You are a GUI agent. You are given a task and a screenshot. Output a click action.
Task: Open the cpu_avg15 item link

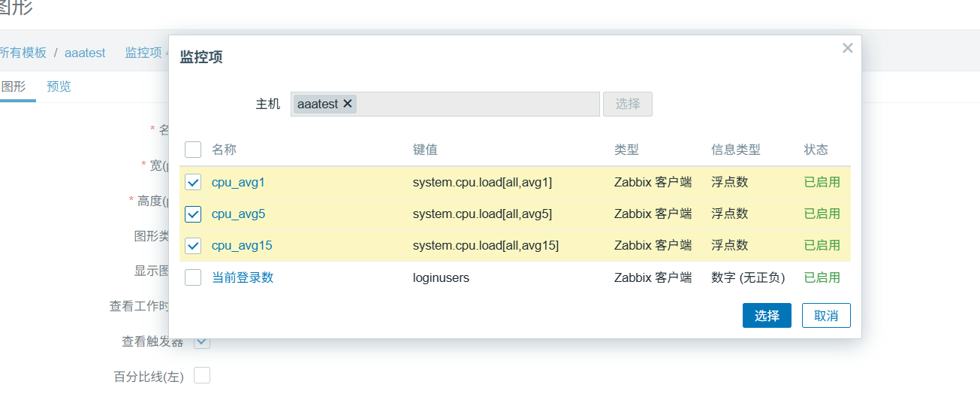tap(242, 246)
